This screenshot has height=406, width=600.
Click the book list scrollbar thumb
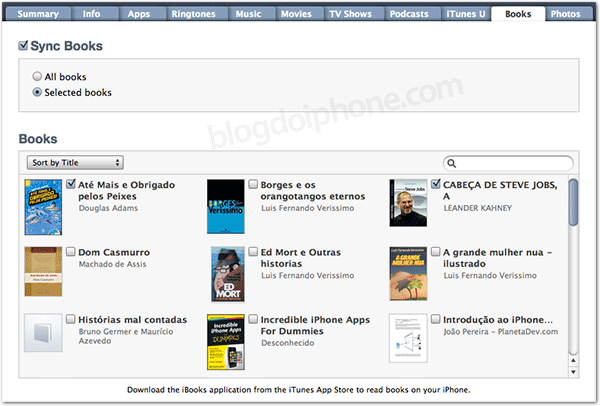573,202
